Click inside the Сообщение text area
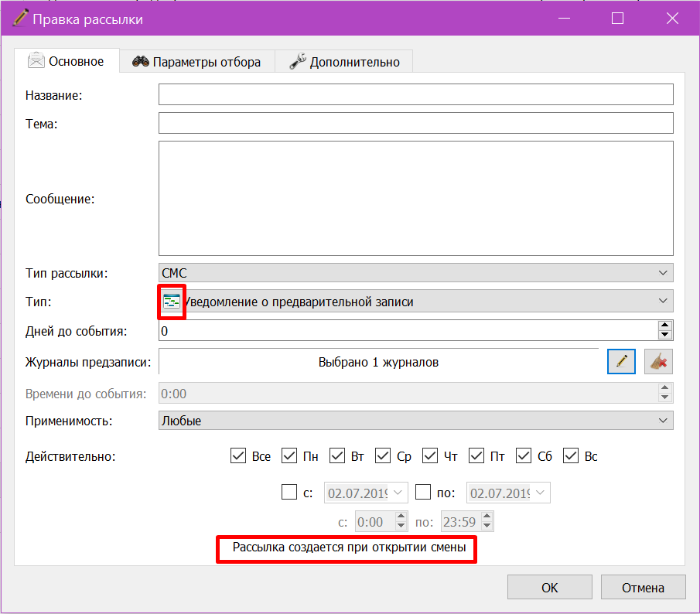This screenshot has height=614, width=700. tap(415, 199)
